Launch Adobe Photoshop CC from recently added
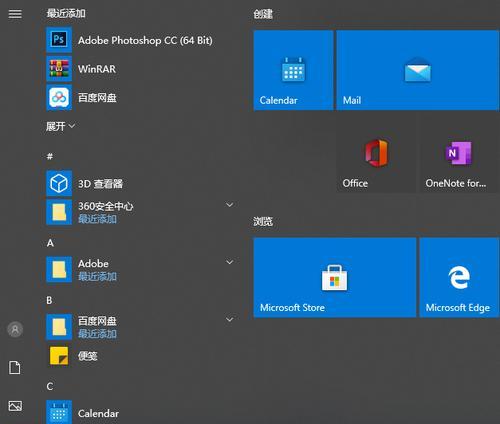 (140, 40)
